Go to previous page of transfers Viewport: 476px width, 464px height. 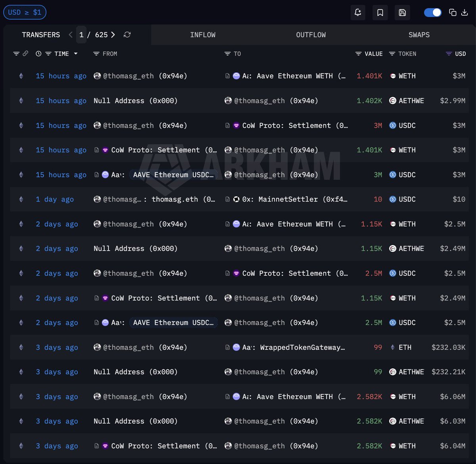coord(71,35)
